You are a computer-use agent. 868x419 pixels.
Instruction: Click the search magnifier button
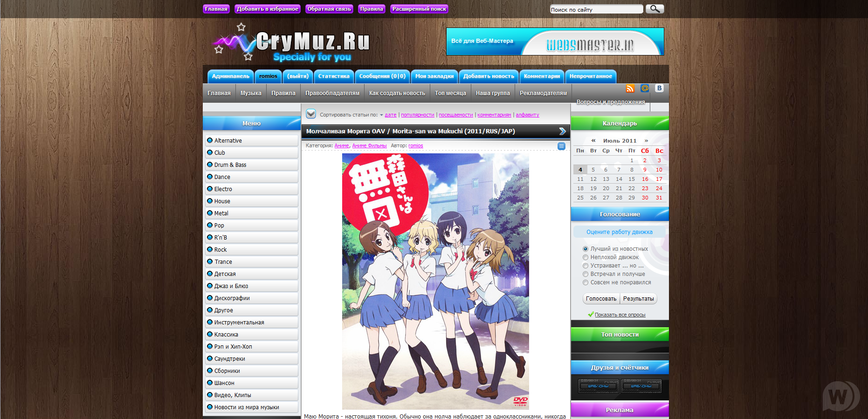pos(654,9)
